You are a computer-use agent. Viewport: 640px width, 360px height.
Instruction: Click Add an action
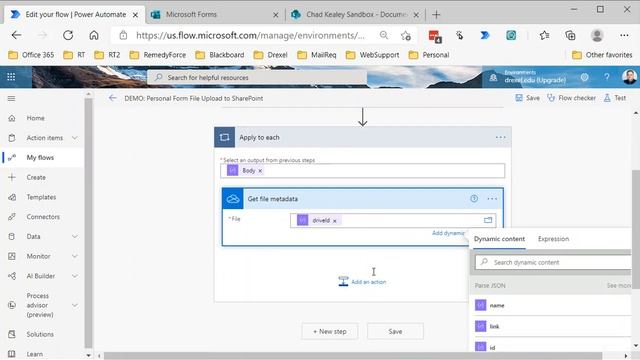click(x=362, y=282)
